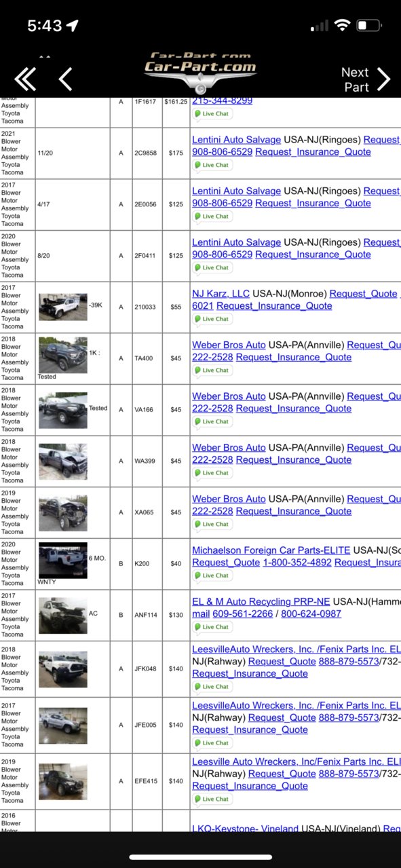
Task: Open Michaelson Foreign Car Parts-ELITE link
Action: [271, 550]
